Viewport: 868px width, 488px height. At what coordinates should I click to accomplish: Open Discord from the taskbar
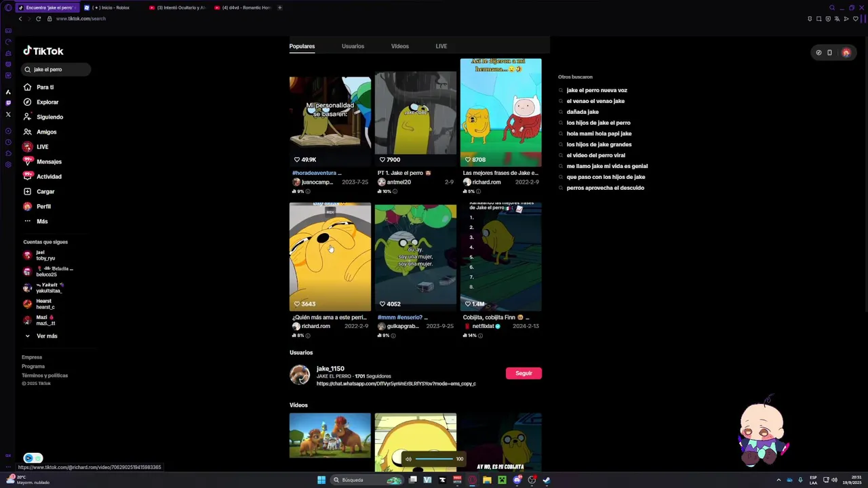coord(517,480)
